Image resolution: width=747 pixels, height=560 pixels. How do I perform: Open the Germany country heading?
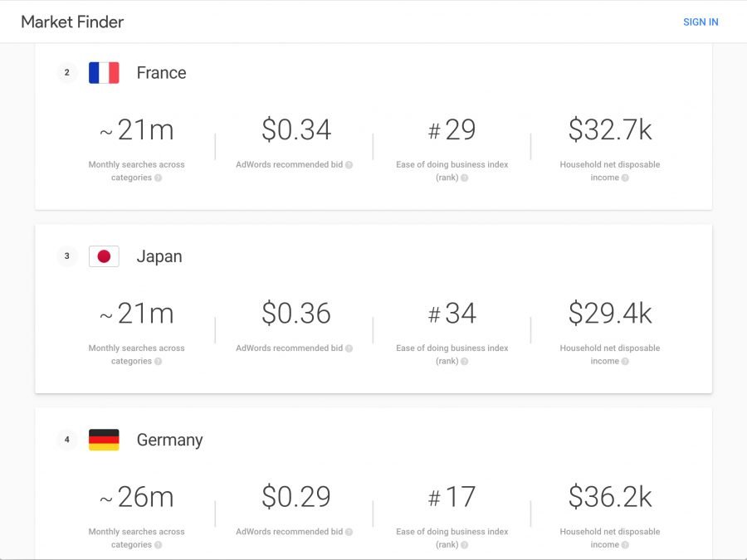pos(169,440)
